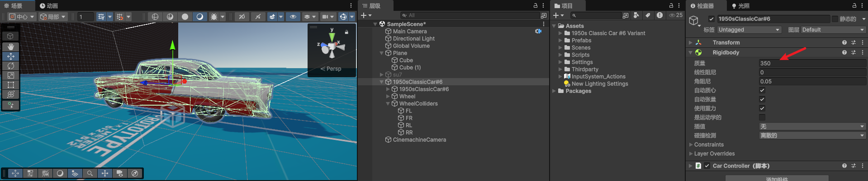Toggle the static (静态的) checkbox
Image resolution: width=868 pixels, height=181 pixels.
pyautogui.click(x=835, y=19)
